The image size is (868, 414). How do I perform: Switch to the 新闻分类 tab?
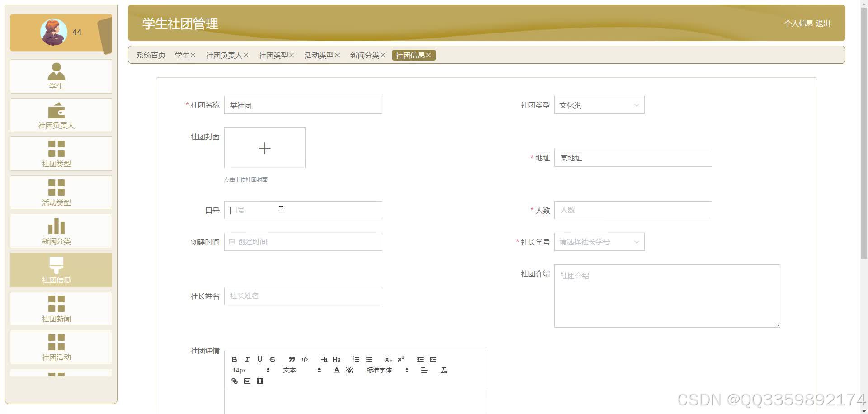coord(365,55)
